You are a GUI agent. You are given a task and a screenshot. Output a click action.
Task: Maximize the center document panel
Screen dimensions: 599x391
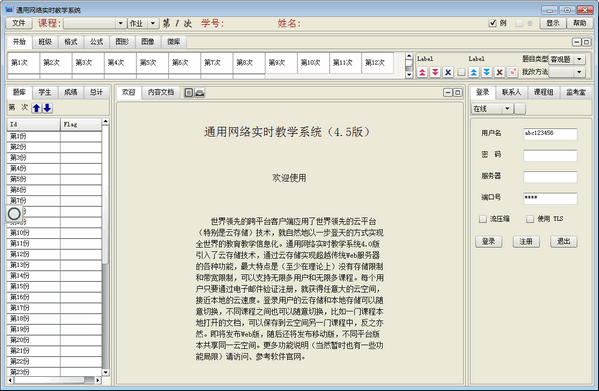[457, 92]
